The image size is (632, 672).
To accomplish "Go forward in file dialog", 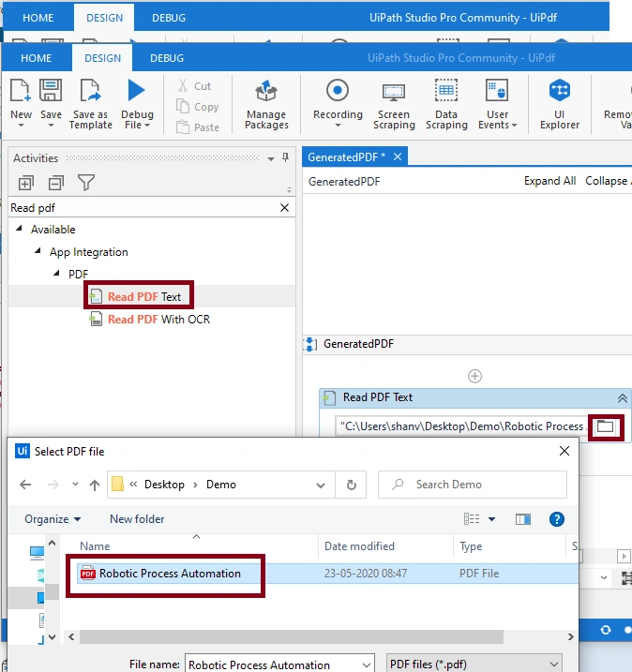I will (53, 485).
